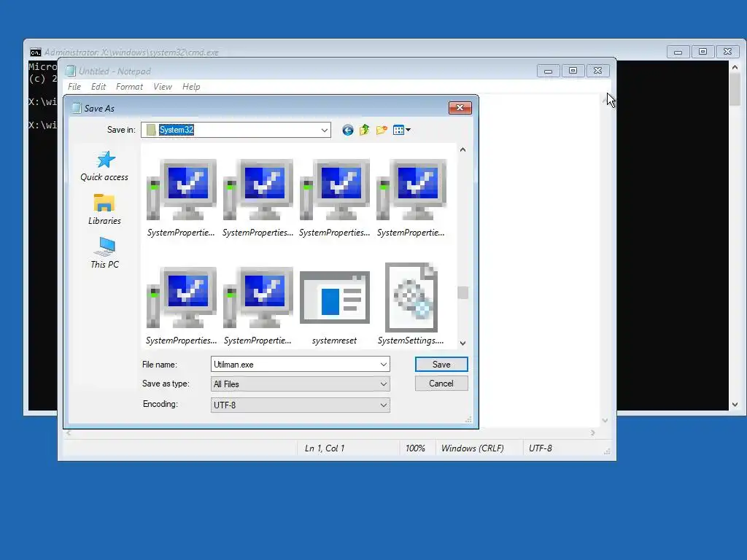747x560 pixels.
Task: Click the Back arrow icon in Save As
Action: click(x=348, y=130)
